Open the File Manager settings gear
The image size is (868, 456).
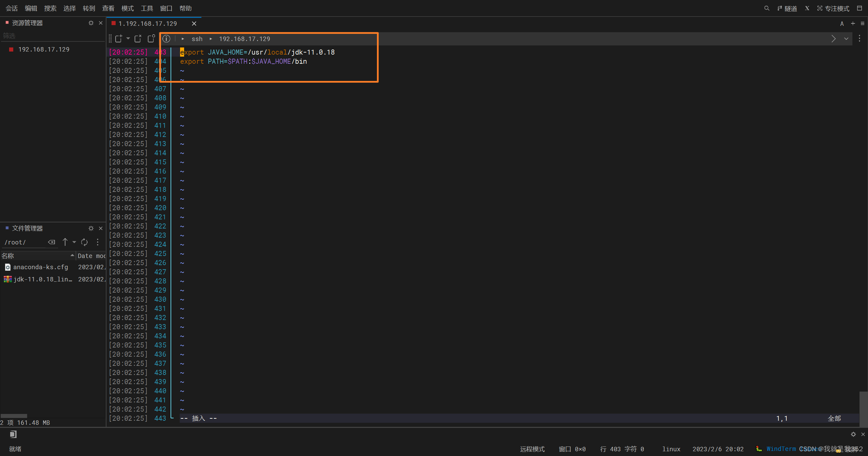pos(91,228)
